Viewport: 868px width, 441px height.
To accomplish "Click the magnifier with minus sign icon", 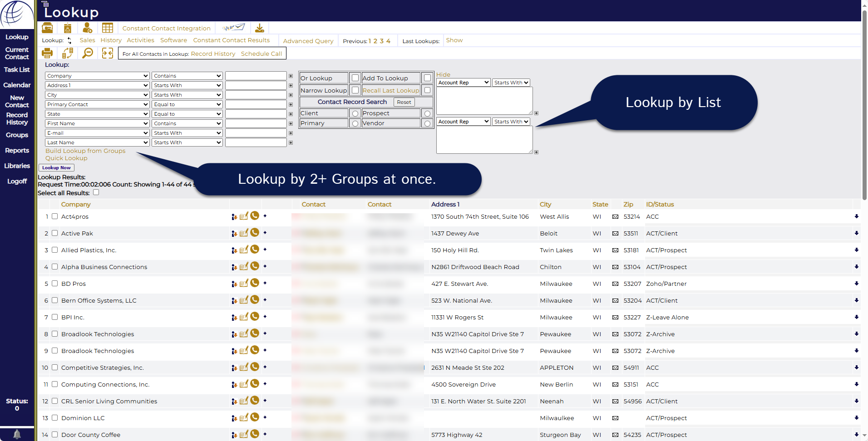I will point(88,54).
